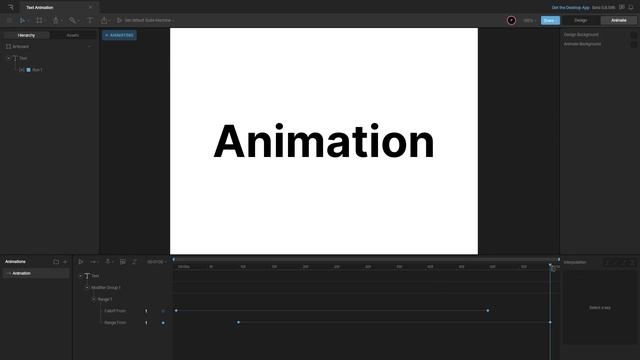
Task: Open the timeline speed dropdown
Action: point(109,262)
